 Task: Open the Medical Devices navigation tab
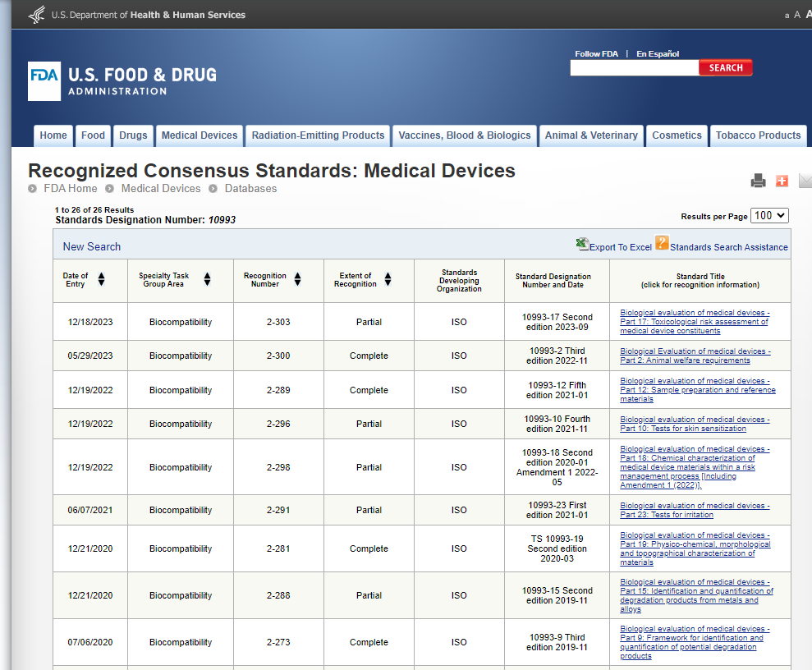point(200,135)
